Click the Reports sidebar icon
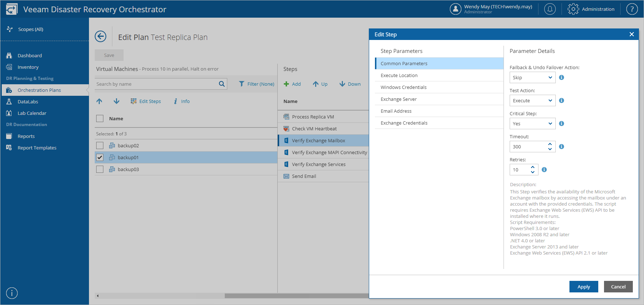Viewport: 644px width, 305px height. (9, 136)
